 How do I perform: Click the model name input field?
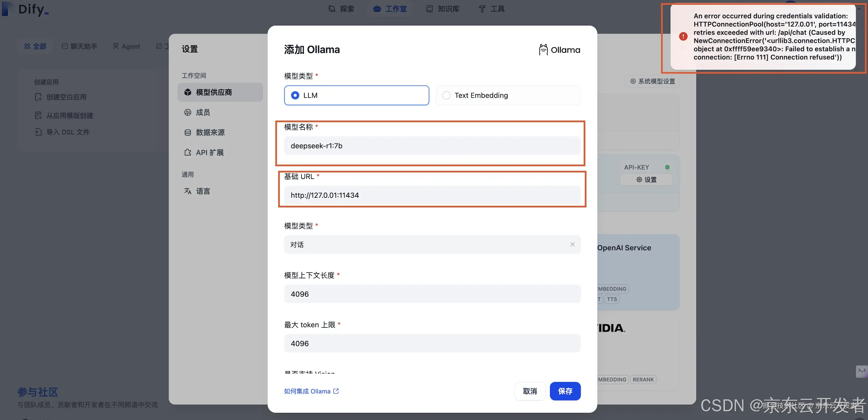[x=432, y=146]
